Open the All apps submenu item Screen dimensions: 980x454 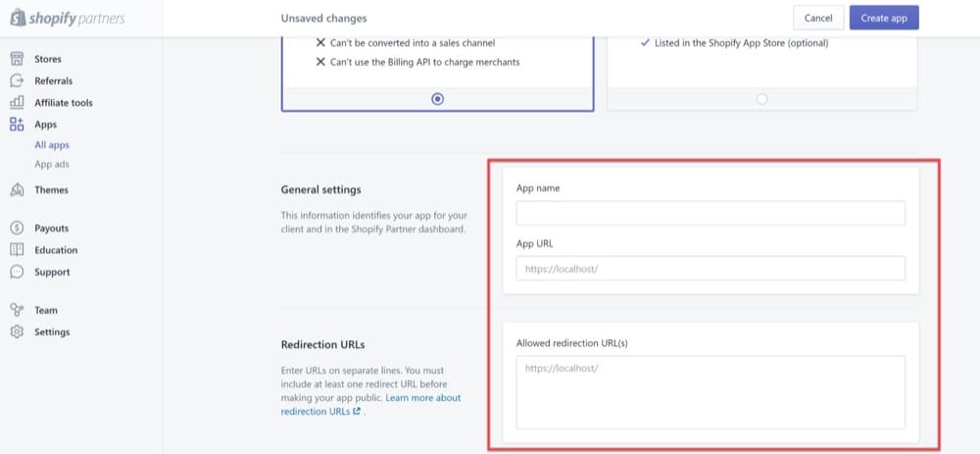click(52, 145)
